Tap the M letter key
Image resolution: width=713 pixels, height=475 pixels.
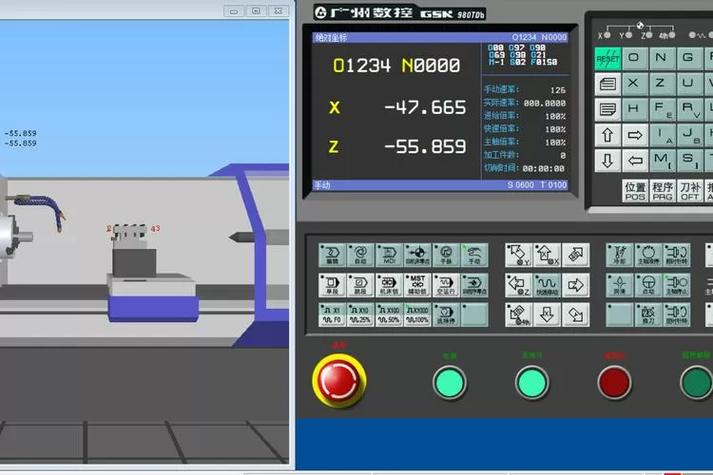coord(662,161)
